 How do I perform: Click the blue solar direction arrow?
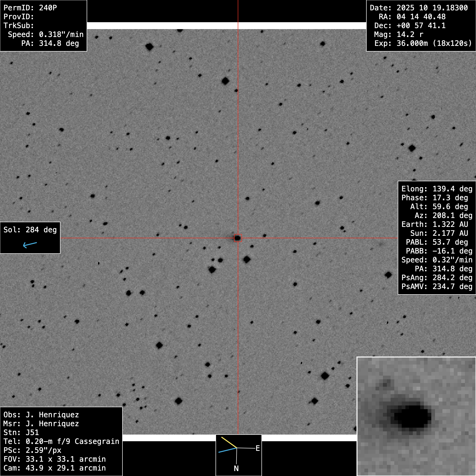click(30, 244)
